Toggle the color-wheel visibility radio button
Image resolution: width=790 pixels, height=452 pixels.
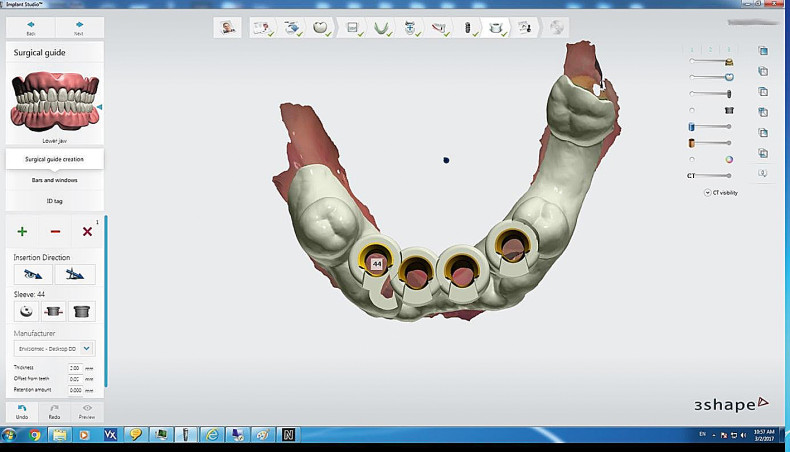[x=692, y=159]
